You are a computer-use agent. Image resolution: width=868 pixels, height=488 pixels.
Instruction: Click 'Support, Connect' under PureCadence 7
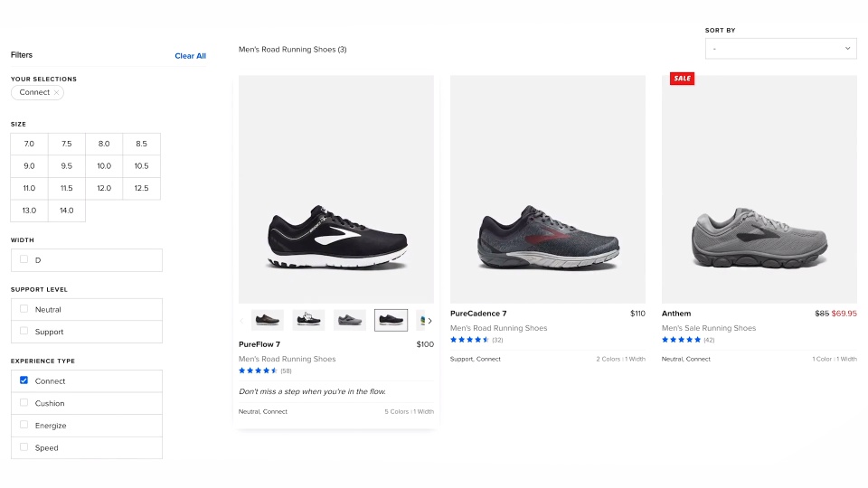coord(475,359)
